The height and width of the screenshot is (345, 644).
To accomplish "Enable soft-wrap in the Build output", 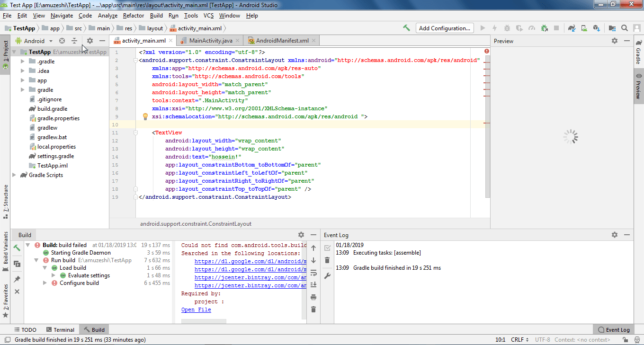I will [x=313, y=273].
